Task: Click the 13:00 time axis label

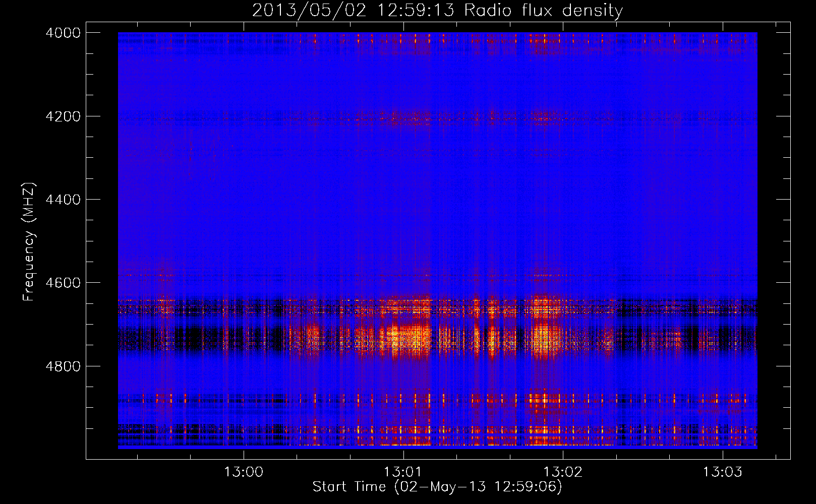Action: click(x=244, y=472)
